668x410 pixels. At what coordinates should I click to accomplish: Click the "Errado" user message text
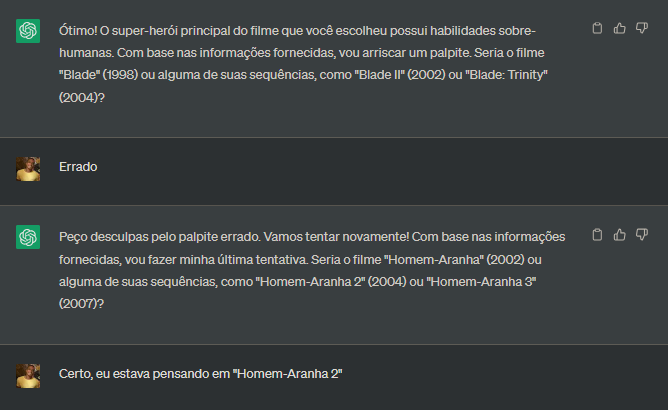78,167
